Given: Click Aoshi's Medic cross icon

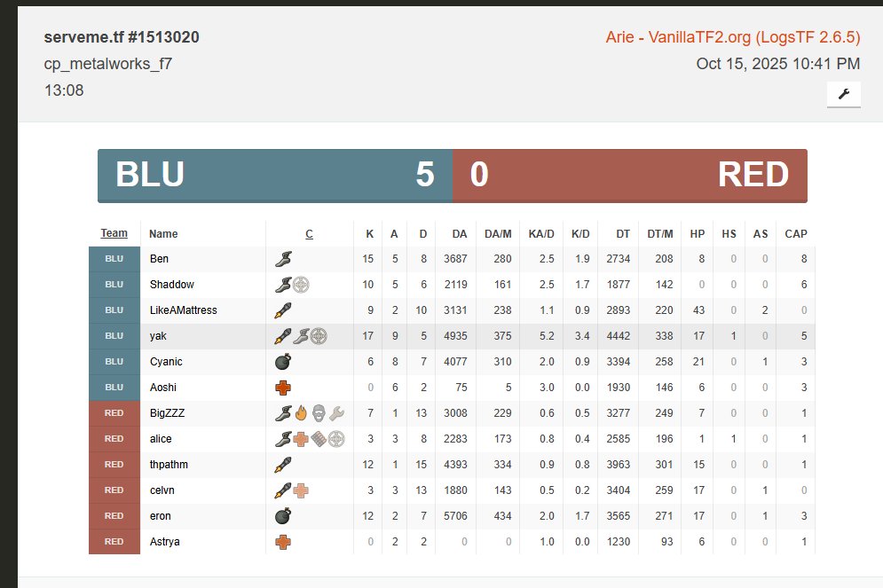Looking at the screenshot, I should (283, 388).
